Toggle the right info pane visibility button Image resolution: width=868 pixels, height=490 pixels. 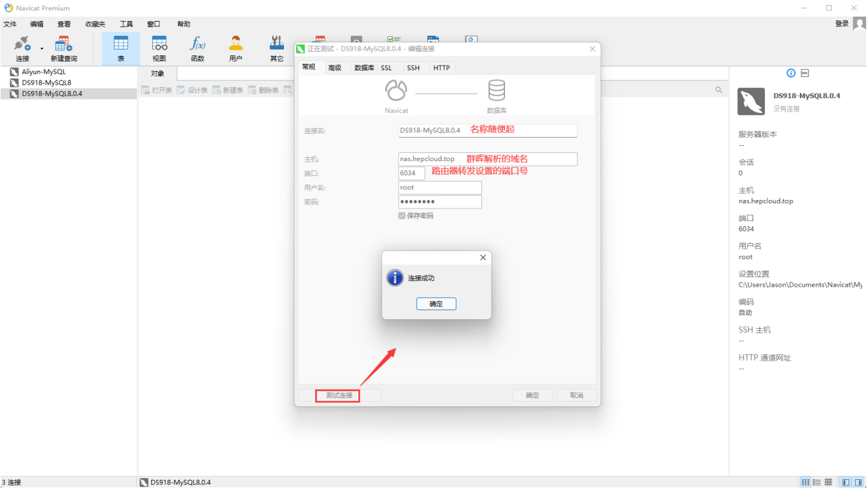coord(858,482)
